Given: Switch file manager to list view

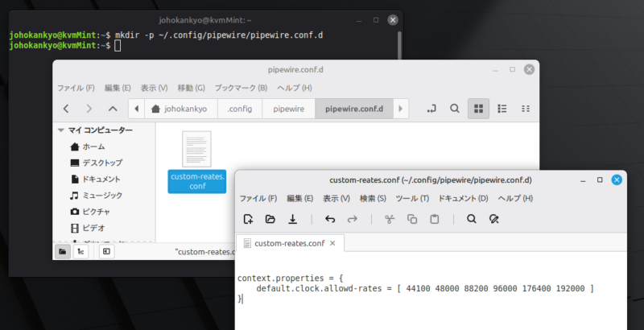Looking at the screenshot, I should [x=502, y=109].
